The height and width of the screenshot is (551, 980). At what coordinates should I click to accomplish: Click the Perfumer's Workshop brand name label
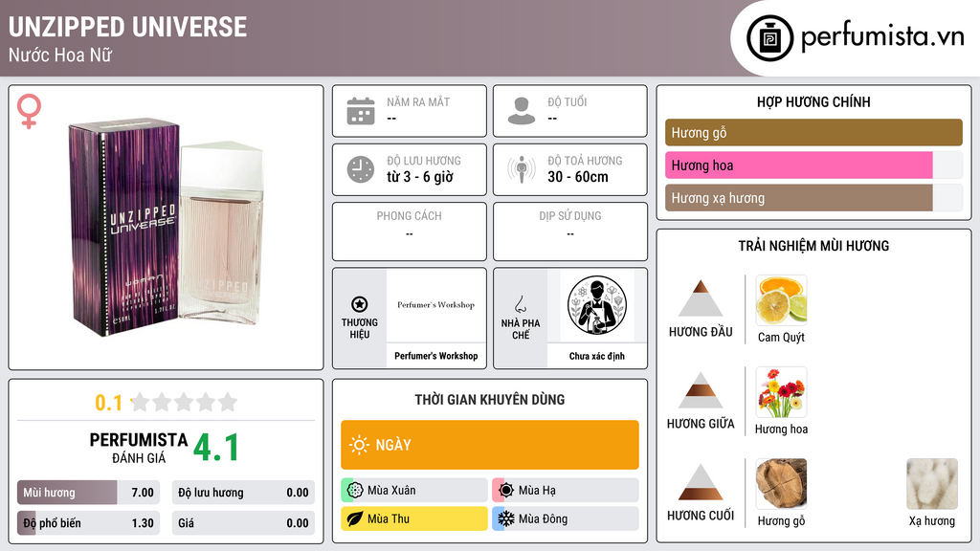coord(436,356)
